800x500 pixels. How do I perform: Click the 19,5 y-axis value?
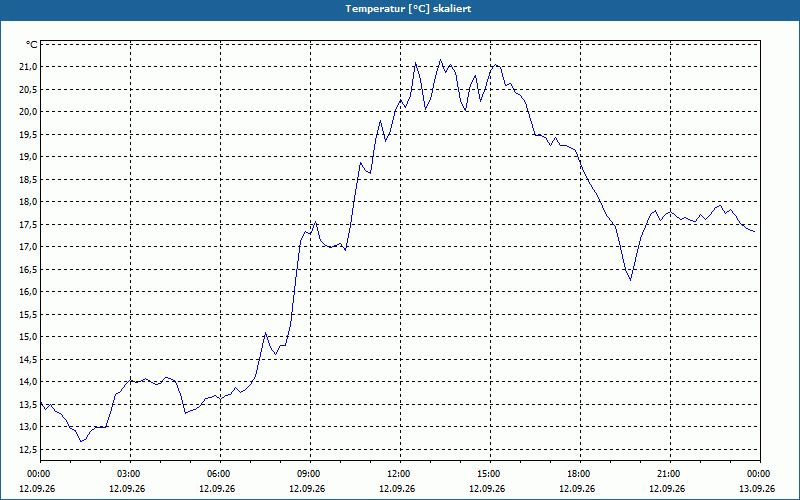[28, 135]
